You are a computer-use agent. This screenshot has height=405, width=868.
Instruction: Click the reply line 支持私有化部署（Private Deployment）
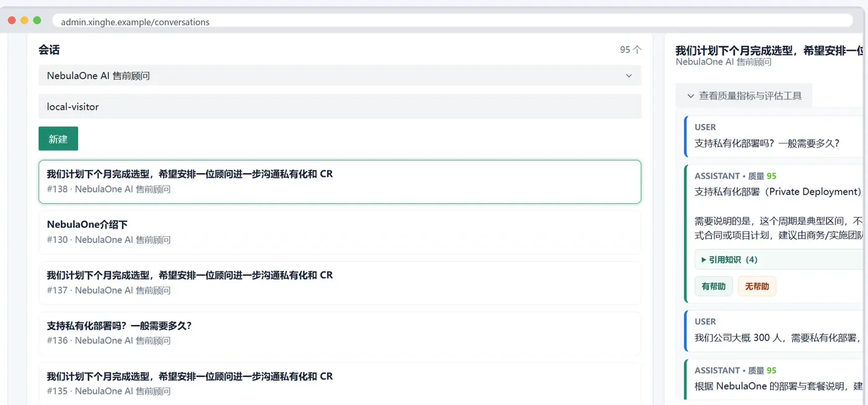click(x=778, y=192)
